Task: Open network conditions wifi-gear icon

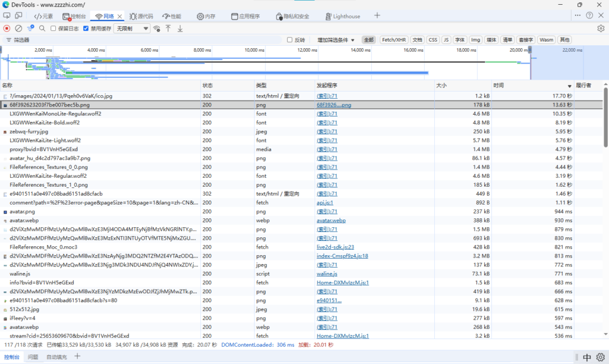Action: coord(156,28)
